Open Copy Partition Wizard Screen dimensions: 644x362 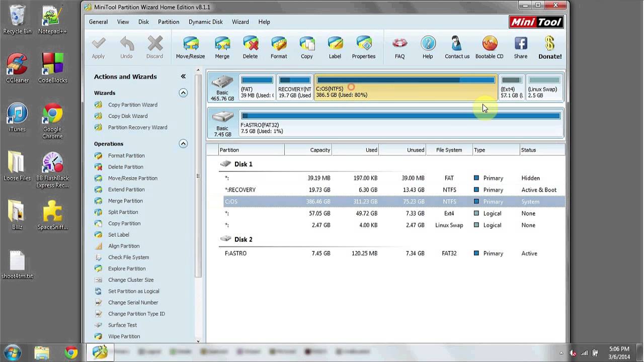pos(132,105)
